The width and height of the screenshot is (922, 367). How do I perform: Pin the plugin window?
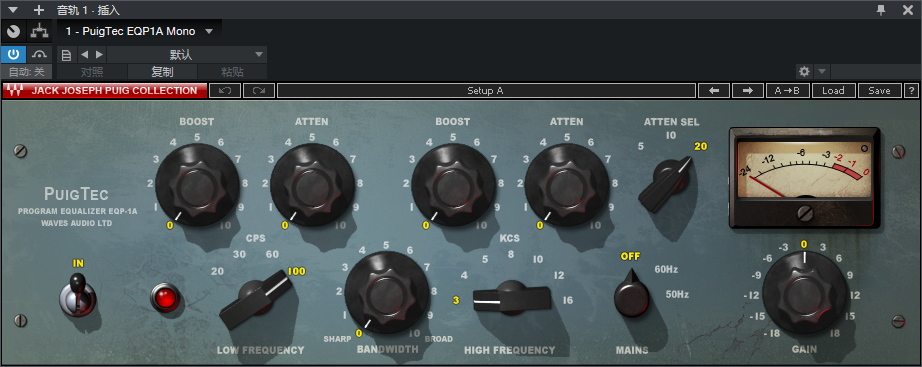coord(881,9)
